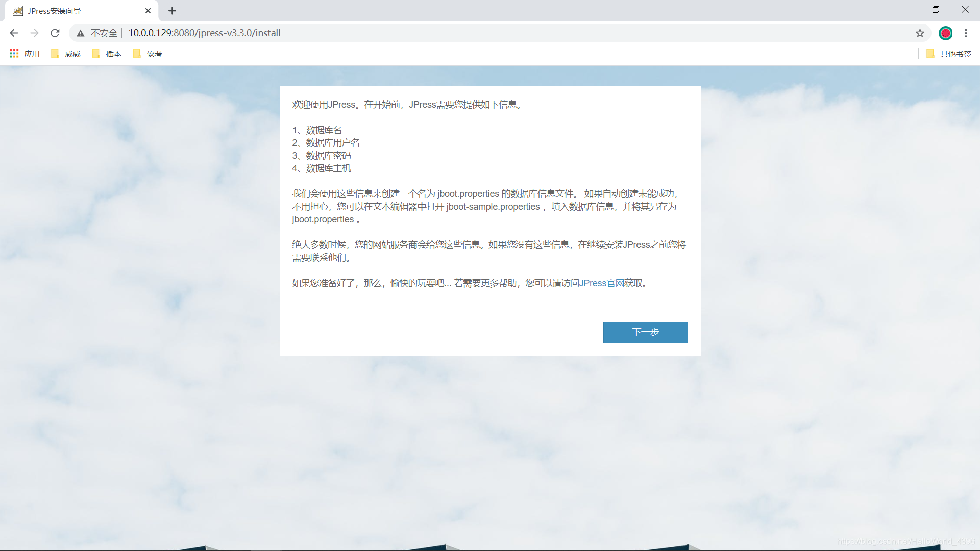The width and height of the screenshot is (980, 551).
Task: Click the 下一步 button
Action: point(645,332)
